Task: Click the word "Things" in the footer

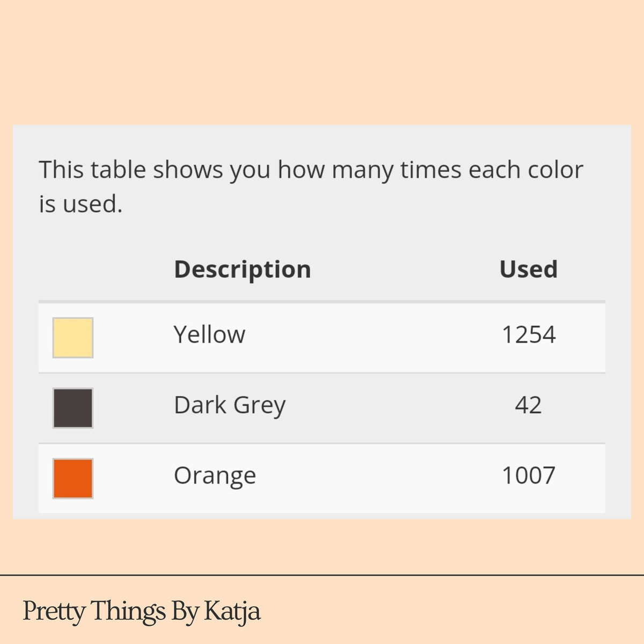Action: tap(128, 612)
